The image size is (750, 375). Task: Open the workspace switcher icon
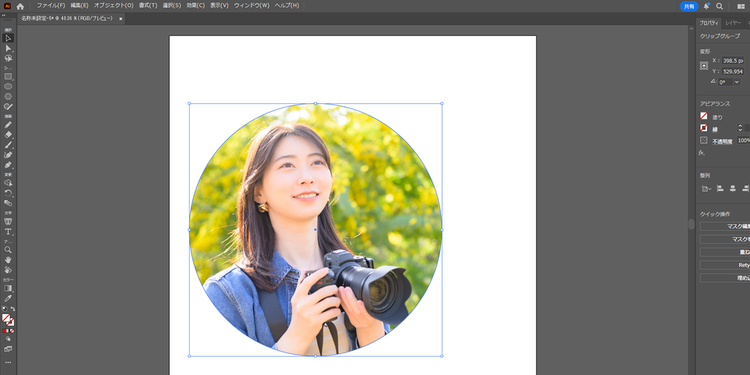point(741,6)
